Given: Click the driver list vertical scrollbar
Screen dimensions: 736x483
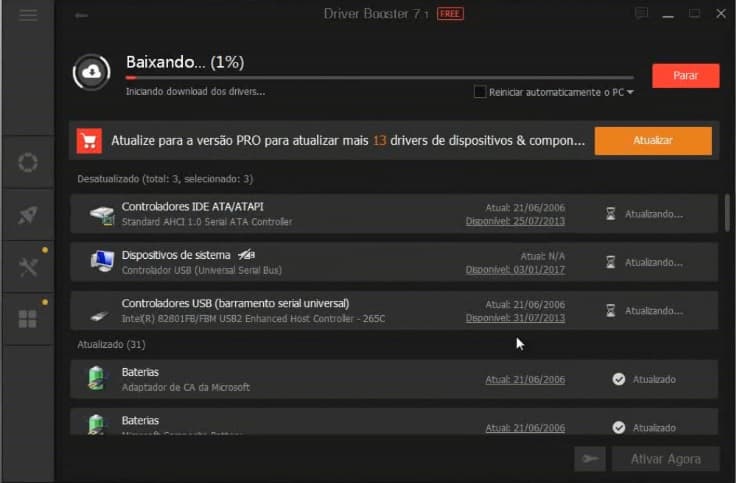Looking at the screenshot, I should tap(727, 213).
